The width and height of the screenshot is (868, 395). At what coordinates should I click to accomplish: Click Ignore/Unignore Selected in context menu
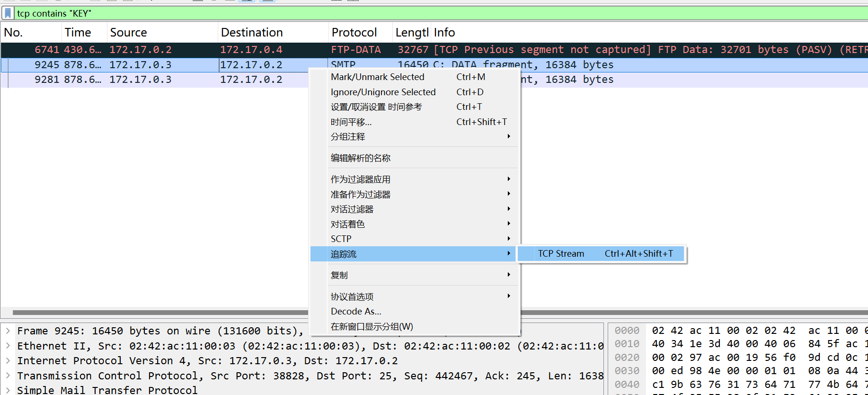tap(383, 92)
